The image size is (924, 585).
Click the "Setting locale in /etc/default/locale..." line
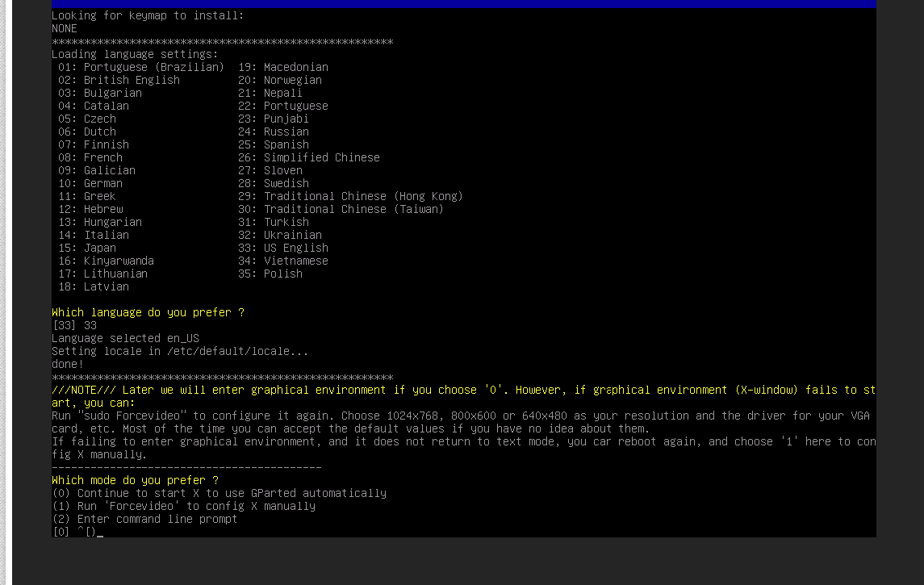180,351
